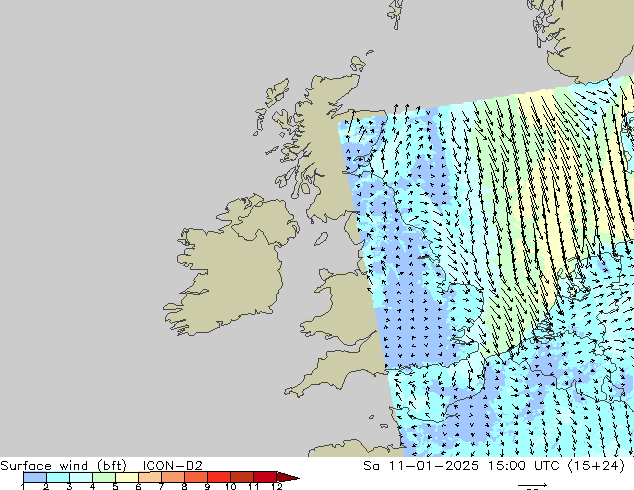This screenshot has height=490, width=634.
Task: Click the pale cyan Beaufort 3-4 swatch
Action: (81, 477)
